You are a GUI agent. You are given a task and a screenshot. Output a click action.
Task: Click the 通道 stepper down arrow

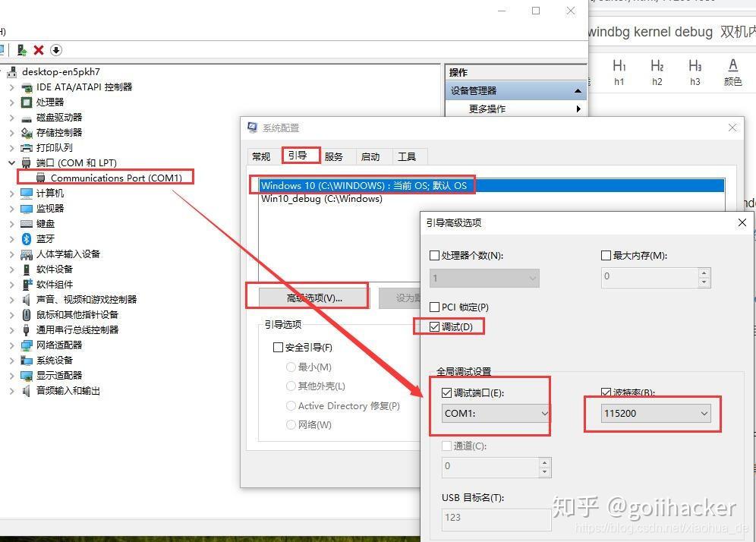point(544,472)
